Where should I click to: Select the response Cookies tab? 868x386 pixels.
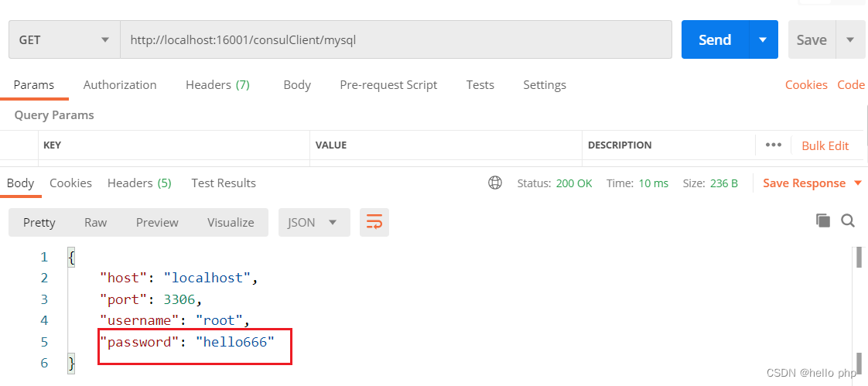coord(71,183)
